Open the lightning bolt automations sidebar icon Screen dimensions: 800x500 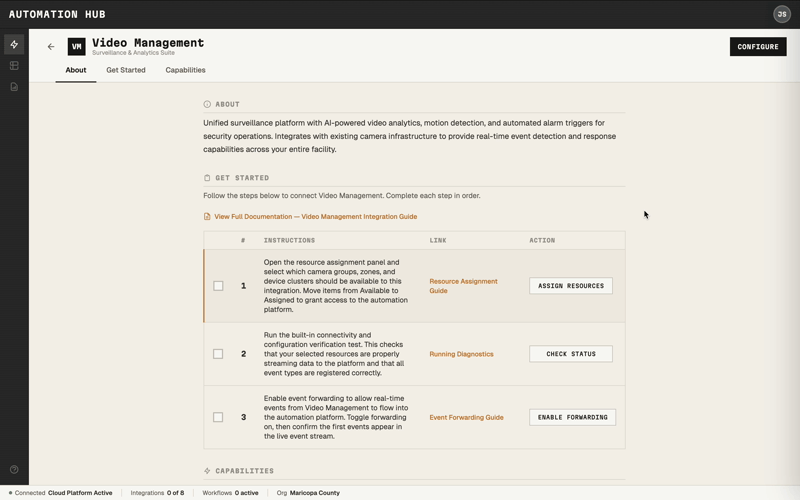click(14, 45)
